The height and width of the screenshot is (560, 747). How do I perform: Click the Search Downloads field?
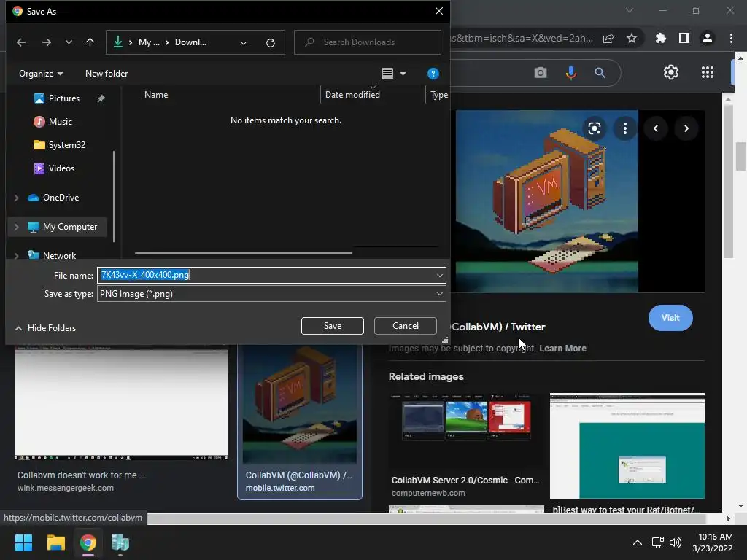368,42
